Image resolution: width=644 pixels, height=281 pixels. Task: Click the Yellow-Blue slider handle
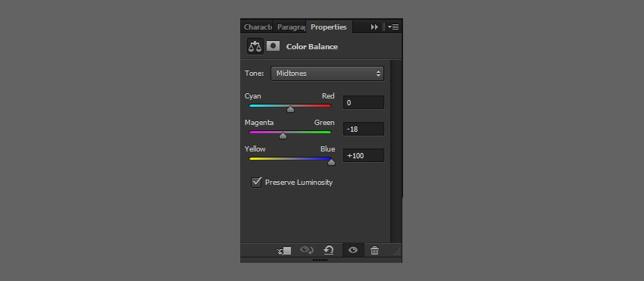pos(331,162)
